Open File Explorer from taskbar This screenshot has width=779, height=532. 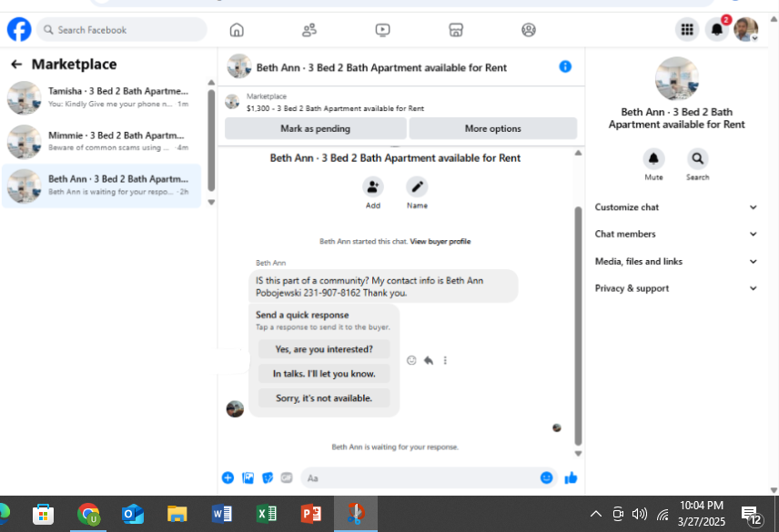pos(177,514)
